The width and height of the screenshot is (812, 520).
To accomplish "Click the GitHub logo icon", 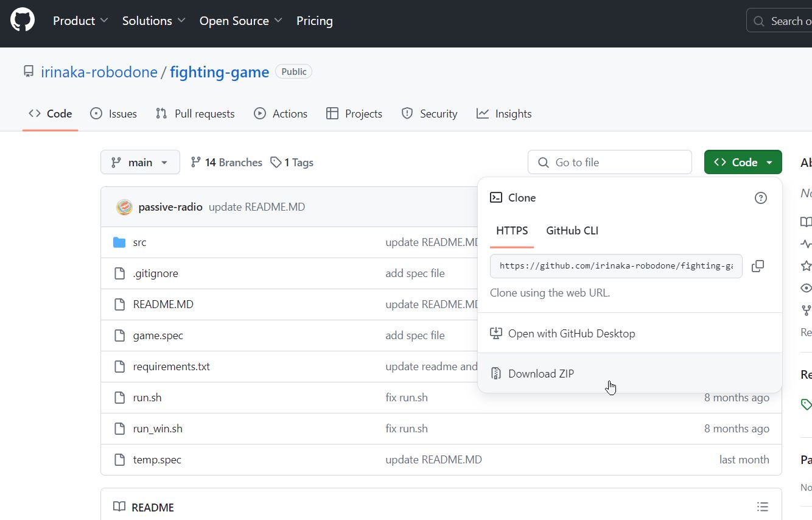I will click(x=23, y=21).
